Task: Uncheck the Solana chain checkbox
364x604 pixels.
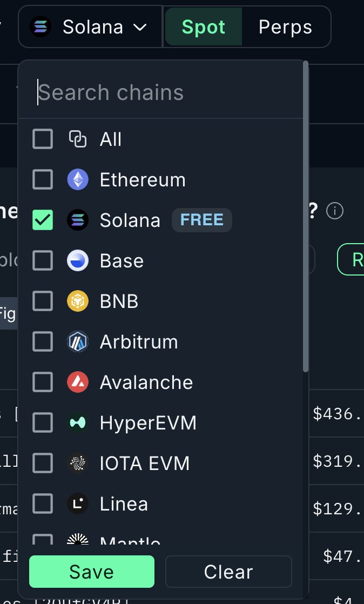Action: point(43,220)
